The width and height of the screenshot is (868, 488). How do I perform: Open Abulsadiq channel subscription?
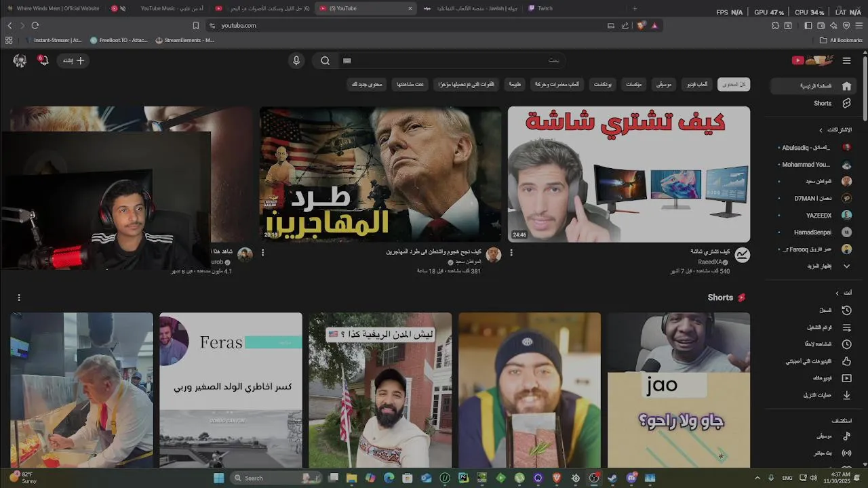click(814, 147)
